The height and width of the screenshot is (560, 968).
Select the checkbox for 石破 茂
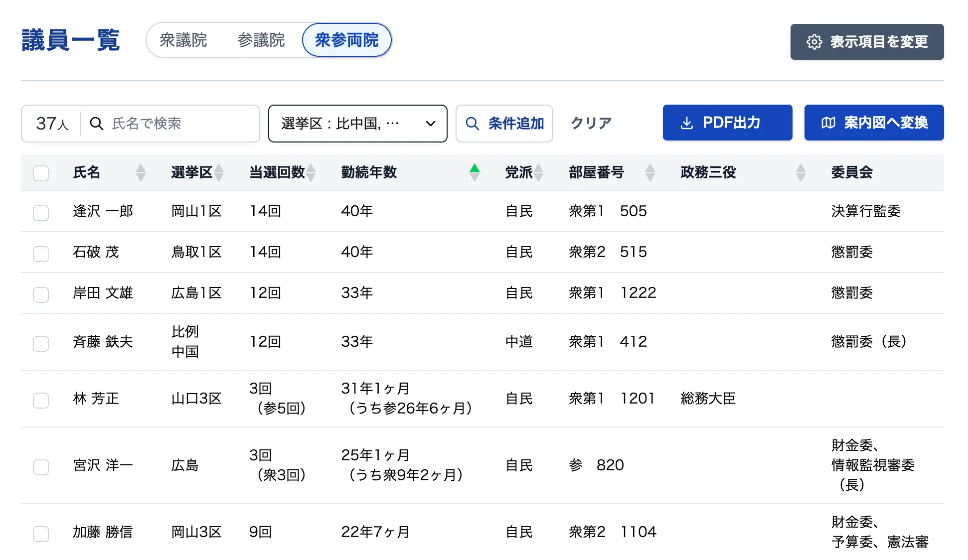41,254
